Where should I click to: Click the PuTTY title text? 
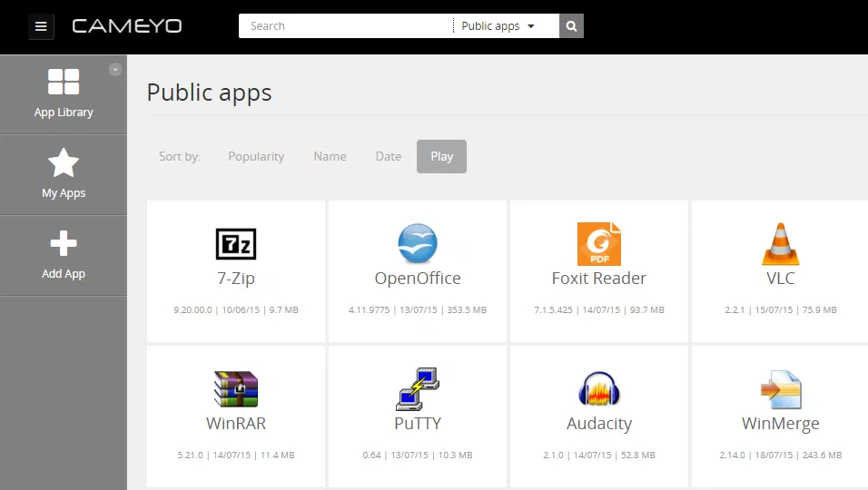tap(418, 423)
